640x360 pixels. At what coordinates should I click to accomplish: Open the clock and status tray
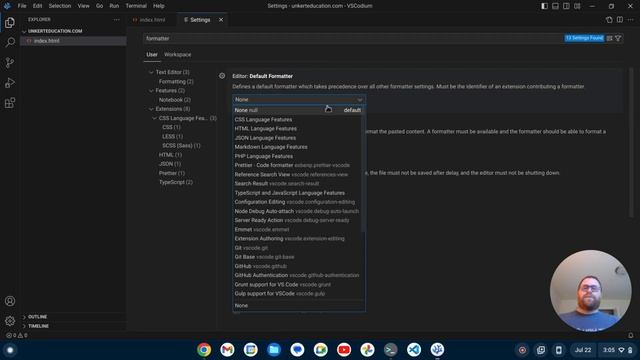tap(618, 350)
